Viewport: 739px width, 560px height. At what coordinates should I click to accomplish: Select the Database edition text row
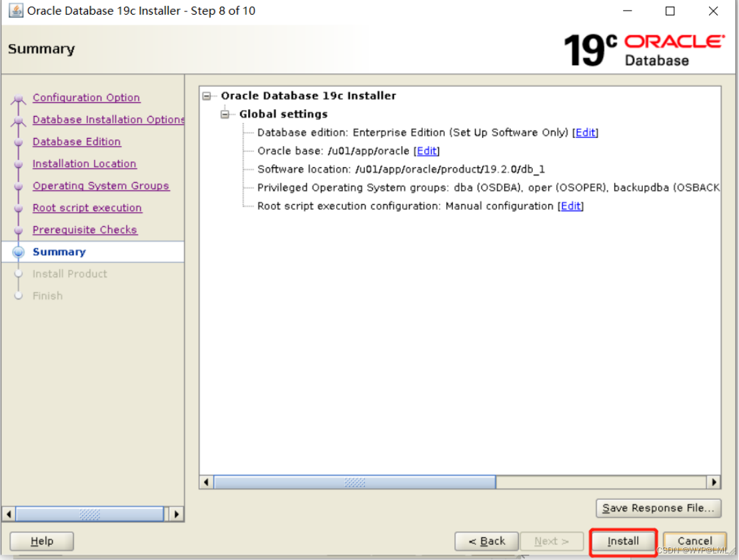[428, 133]
